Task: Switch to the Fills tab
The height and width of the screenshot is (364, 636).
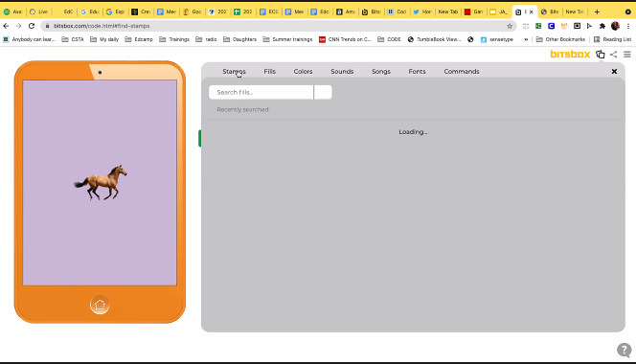Action: click(269, 72)
